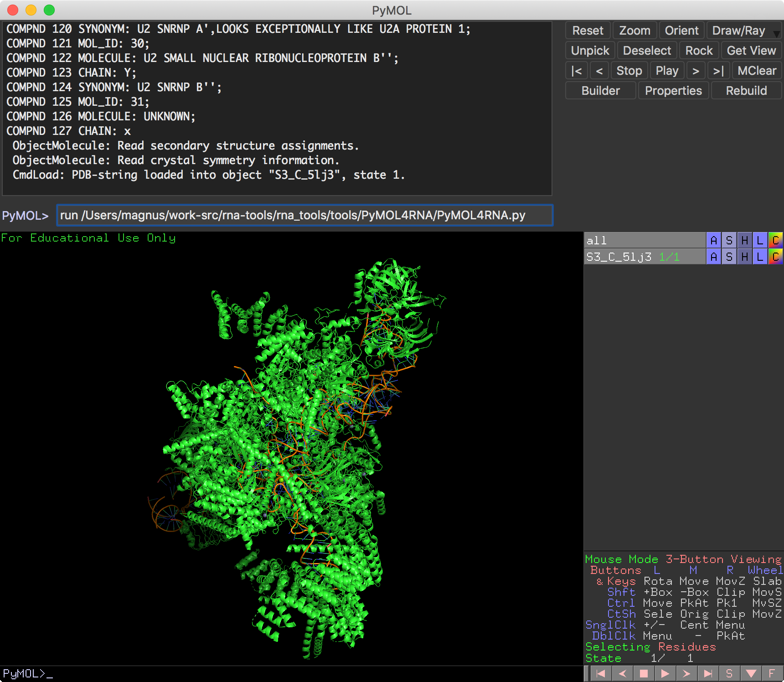
Task: Open the Builder panel
Action: coord(600,91)
